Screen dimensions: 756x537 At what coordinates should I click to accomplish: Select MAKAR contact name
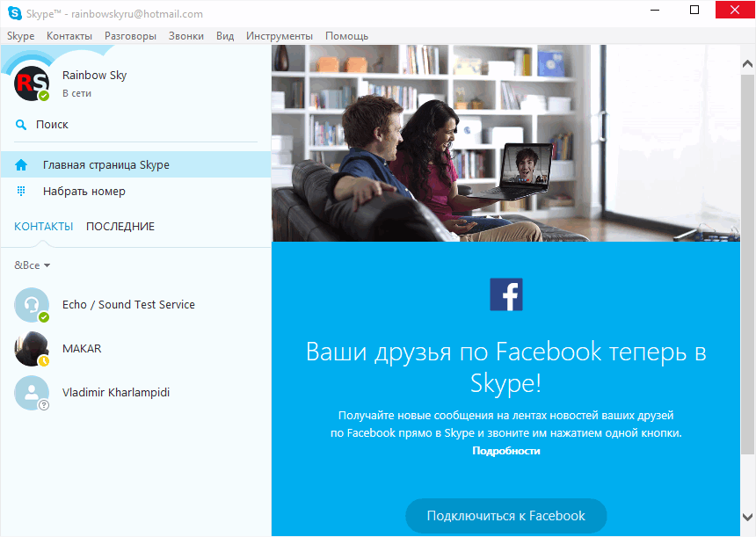[82, 349]
